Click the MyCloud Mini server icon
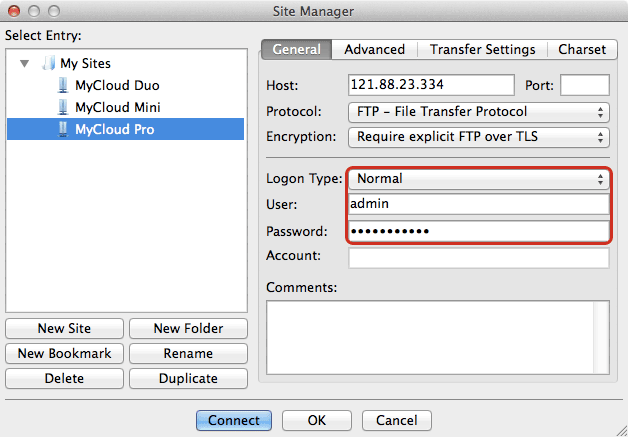Screen dimensions: 628x437 coord(63,107)
